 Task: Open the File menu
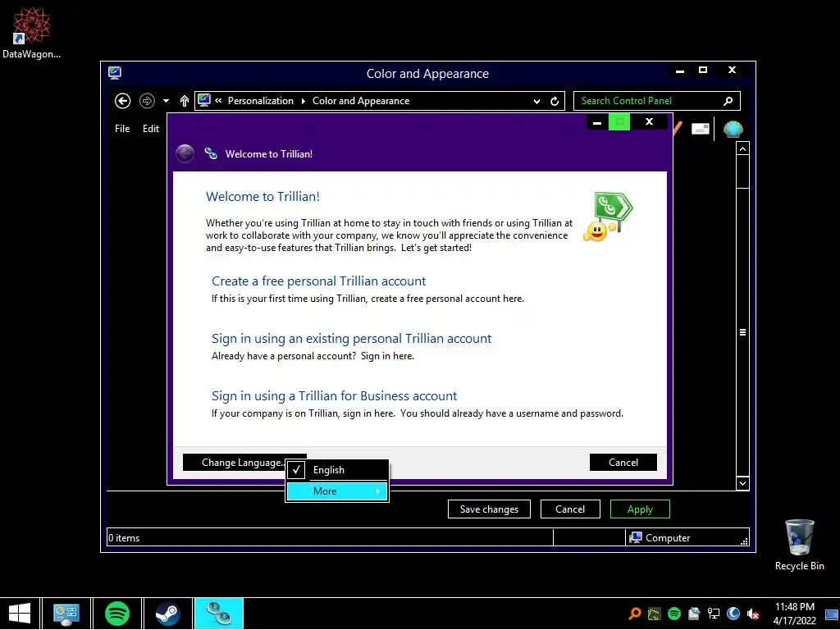click(122, 129)
